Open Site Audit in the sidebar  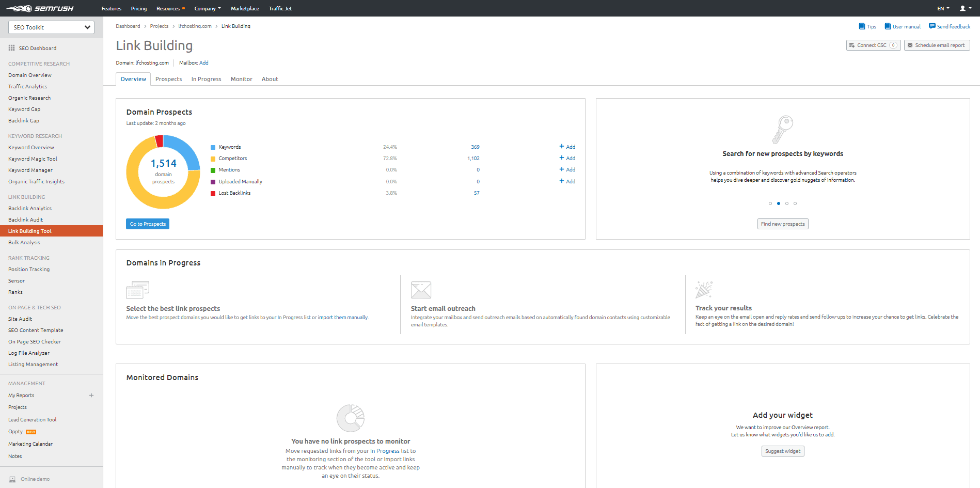click(20, 319)
